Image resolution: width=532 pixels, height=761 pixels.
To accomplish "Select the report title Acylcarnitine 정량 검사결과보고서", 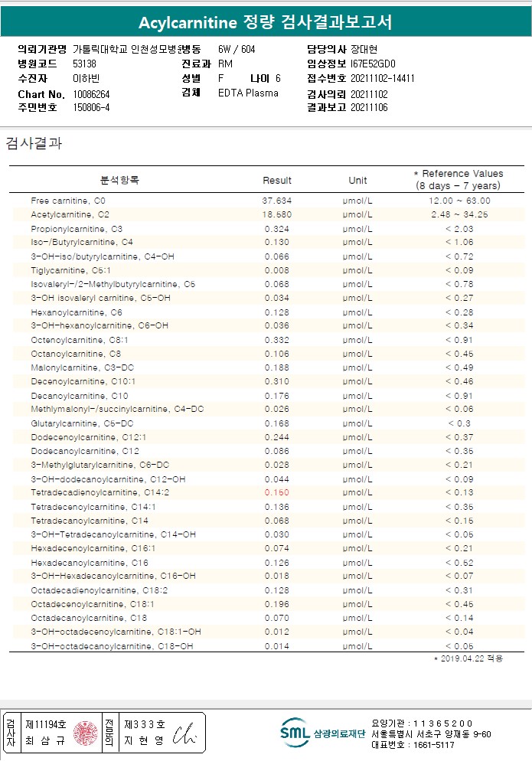I will [266, 22].
